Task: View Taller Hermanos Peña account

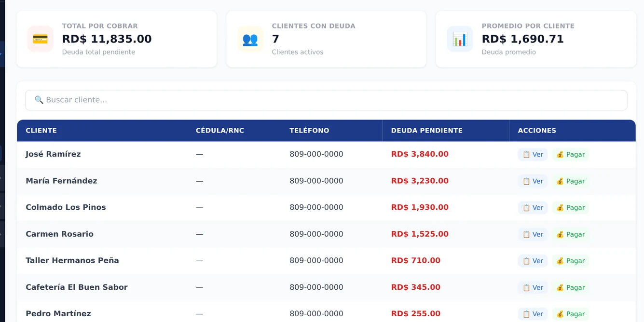Action: (x=533, y=261)
